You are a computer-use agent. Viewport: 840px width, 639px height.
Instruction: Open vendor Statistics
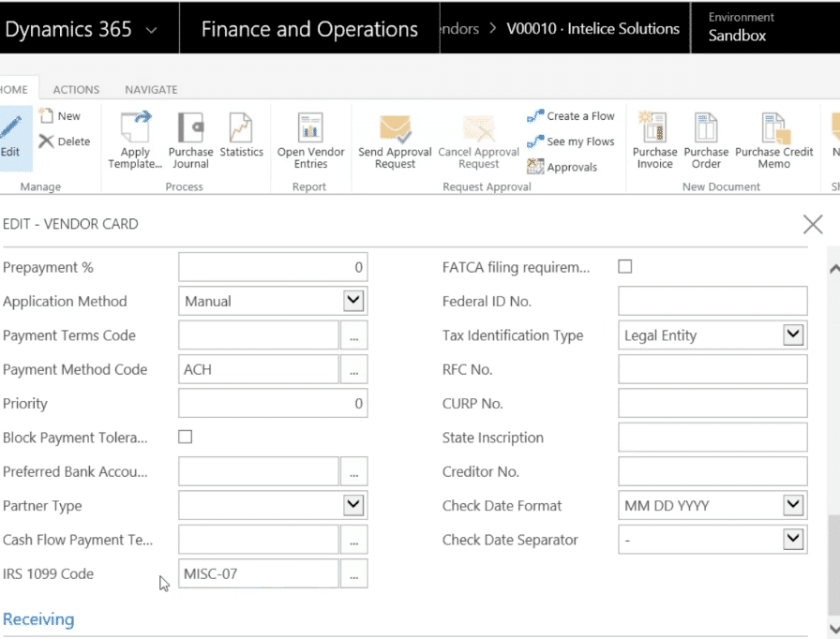241,135
